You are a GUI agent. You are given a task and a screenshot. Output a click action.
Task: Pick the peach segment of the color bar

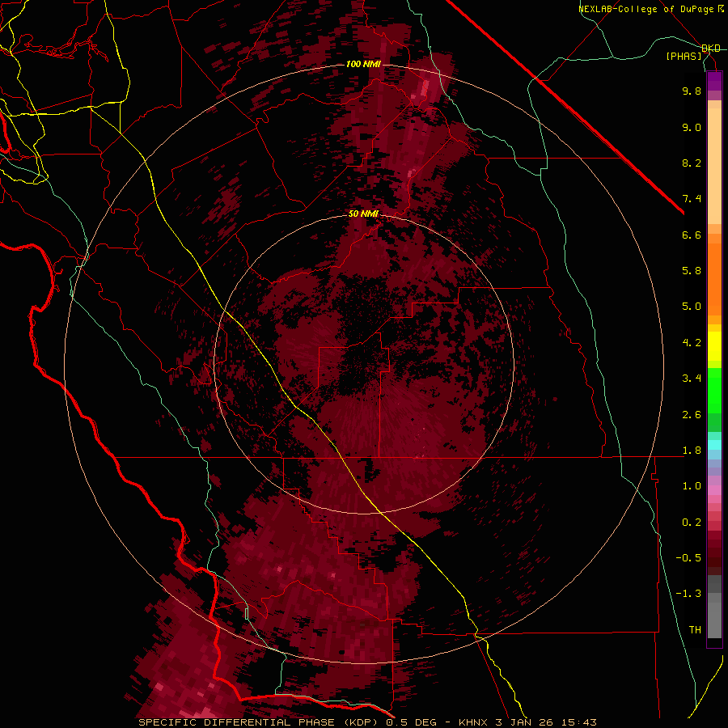point(714,166)
